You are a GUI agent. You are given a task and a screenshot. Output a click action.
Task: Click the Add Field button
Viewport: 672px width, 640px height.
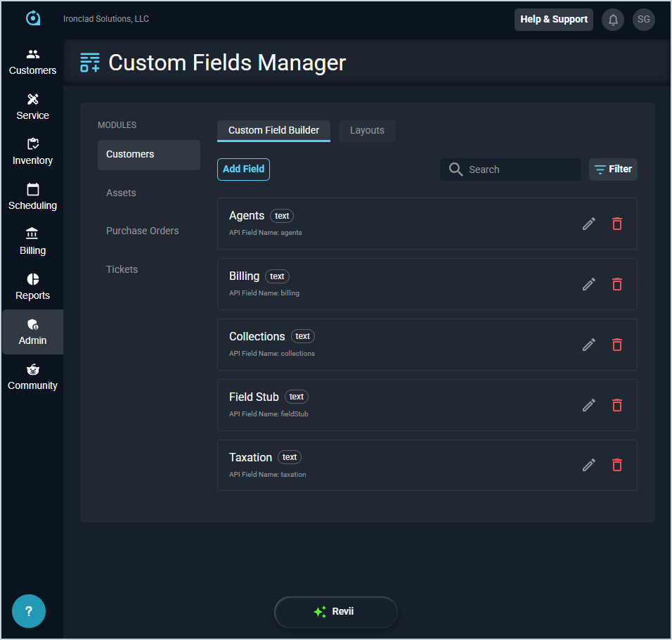click(243, 169)
